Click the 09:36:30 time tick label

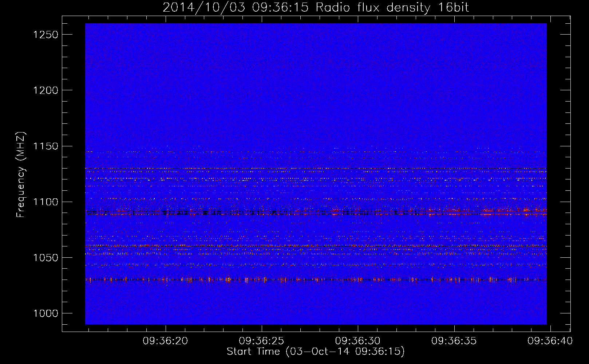click(x=358, y=341)
